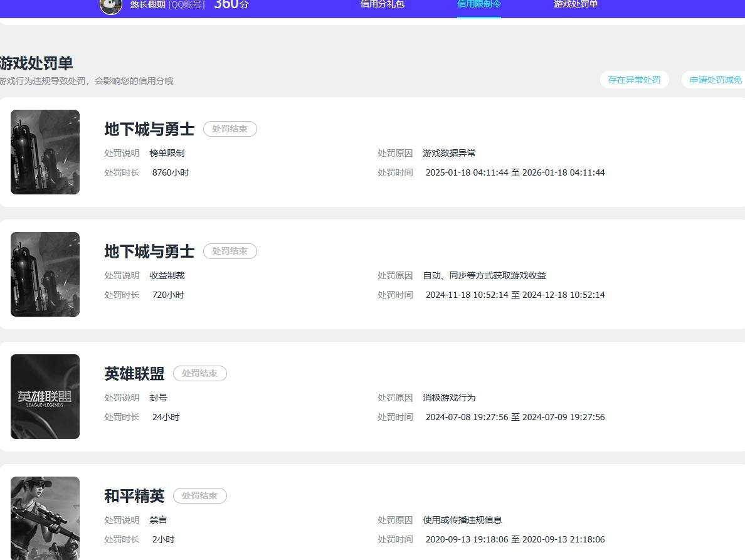
Task: Click the 自动、同步等方式获取游戏收益 reason
Action: tap(484, 275)
